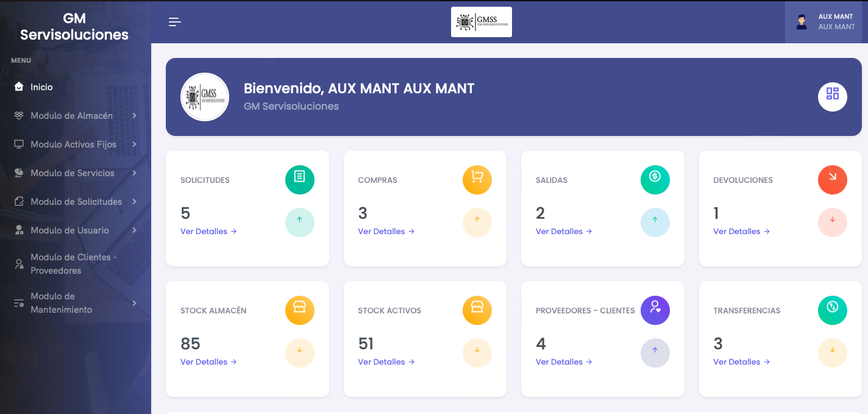Open Ver Detalles link under Transferencias
Image resolution: width=868 pixels, height=414 pixels.
click(741, 362)
